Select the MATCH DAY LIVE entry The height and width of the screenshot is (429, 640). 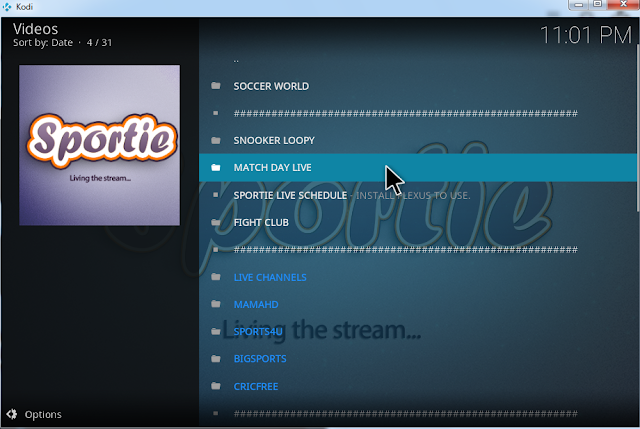tap(418, 167)
